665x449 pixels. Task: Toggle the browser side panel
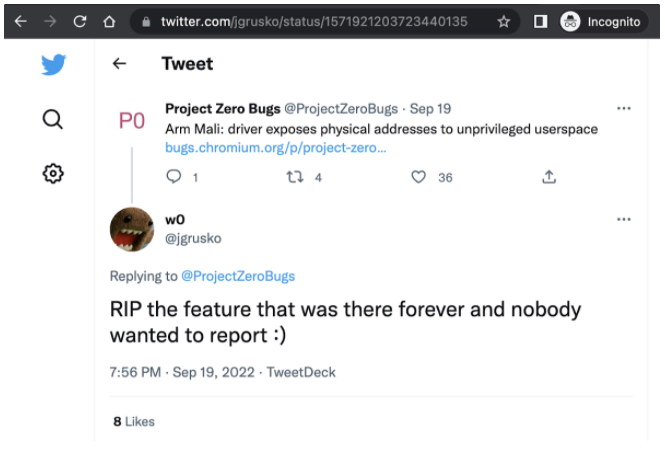click(540, 21)
